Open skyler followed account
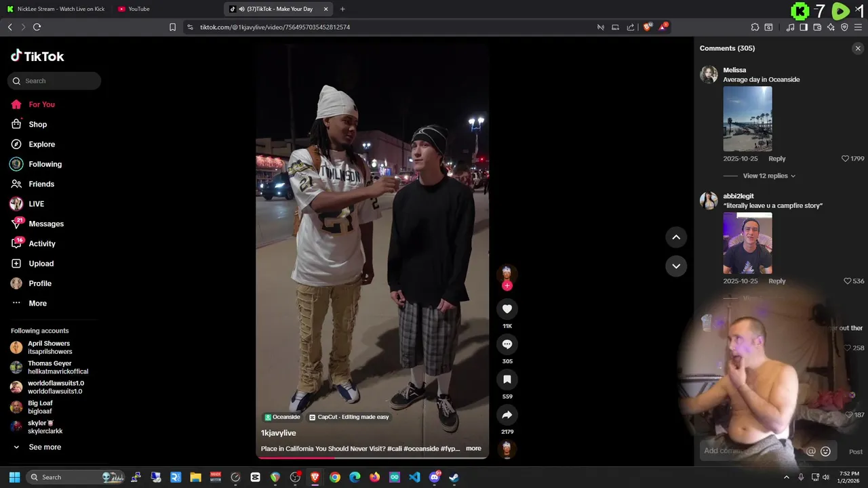 [37, 427]
